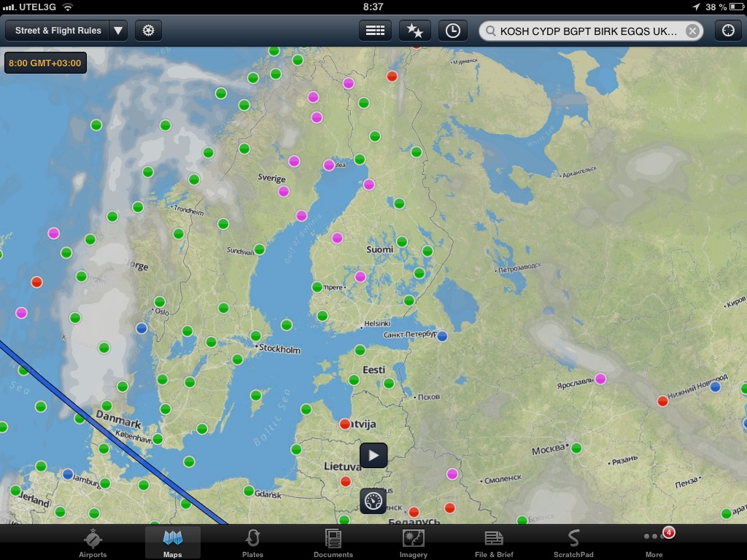Open the Documents tab
This screenshot has width=747, height=560.
pyautogui.click(x=333, y=544)
